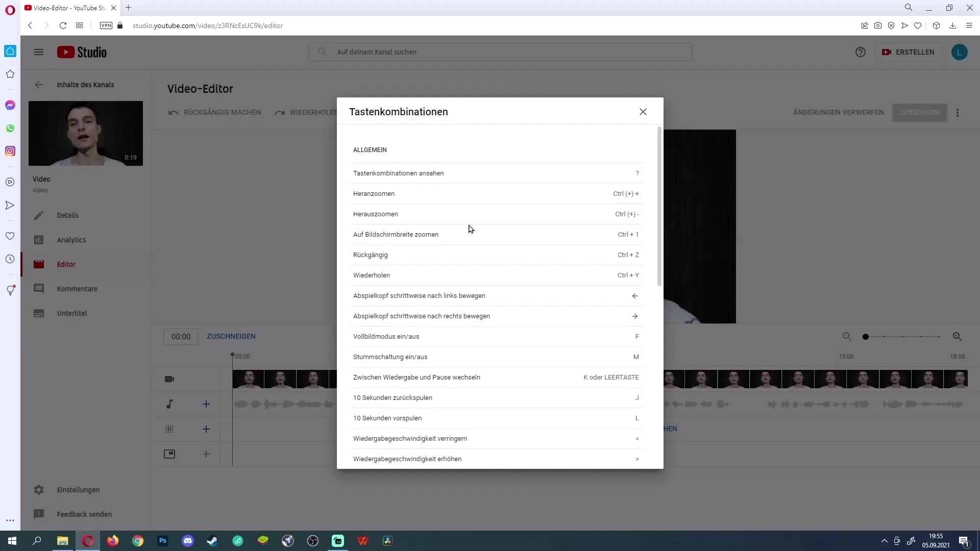This screenshot has height=551, width=980.
Task: Open Steam from the taskbar
Action: (x=212, y=541)
